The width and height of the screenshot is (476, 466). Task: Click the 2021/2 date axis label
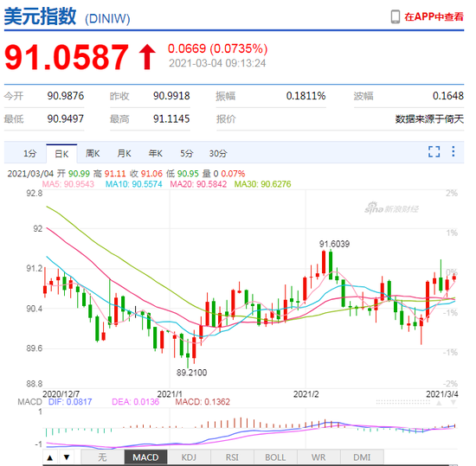coord(306,394)
